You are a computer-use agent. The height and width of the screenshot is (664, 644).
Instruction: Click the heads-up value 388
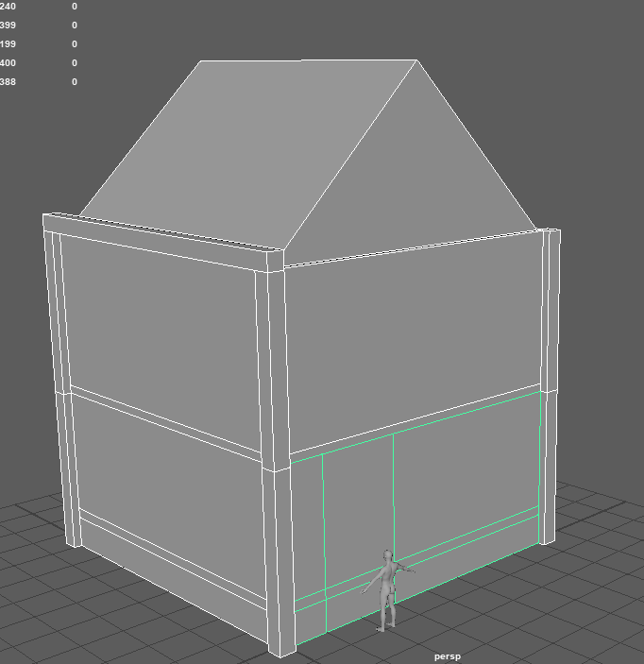click(x=8, y=82)
